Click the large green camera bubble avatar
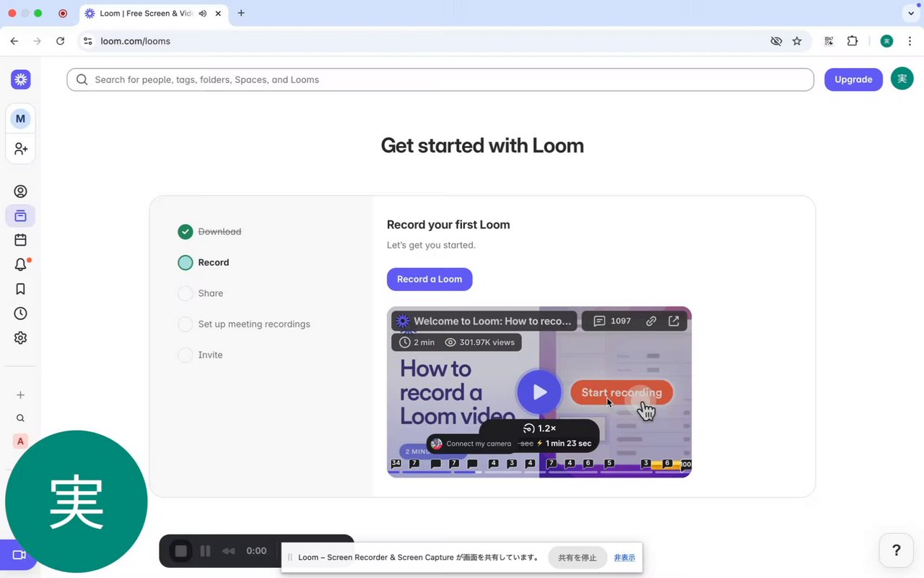 pyautogui.click(x=76, y=502)
